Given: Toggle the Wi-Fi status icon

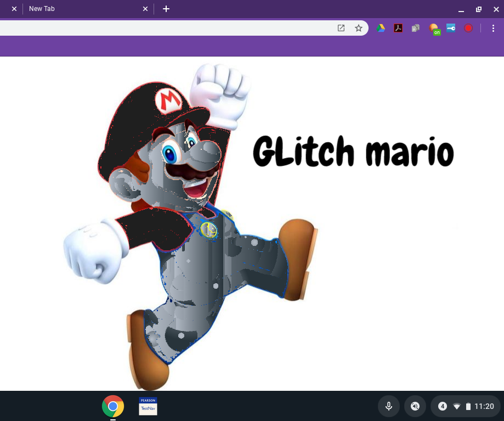Looking at the screenshot, I should (x=457, y=406).
